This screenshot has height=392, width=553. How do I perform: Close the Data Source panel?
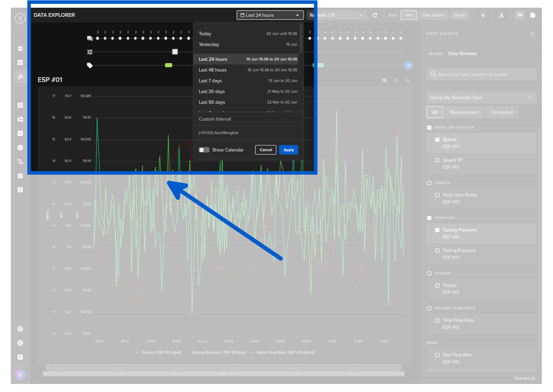(532, 34)
